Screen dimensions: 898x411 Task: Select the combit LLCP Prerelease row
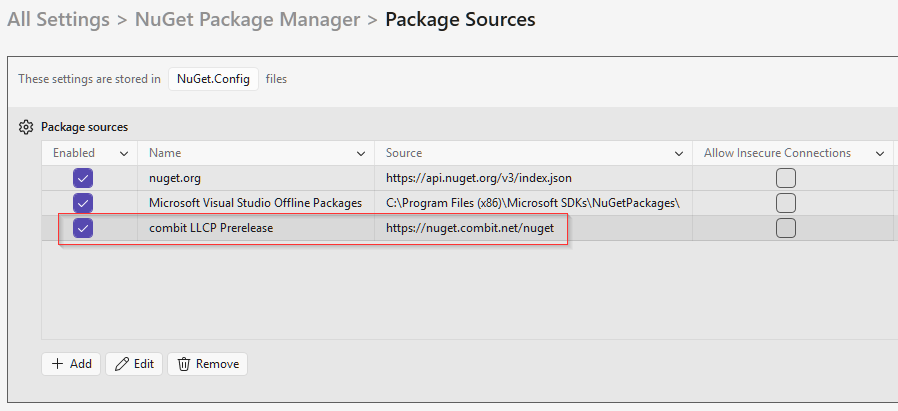point(211,228)
